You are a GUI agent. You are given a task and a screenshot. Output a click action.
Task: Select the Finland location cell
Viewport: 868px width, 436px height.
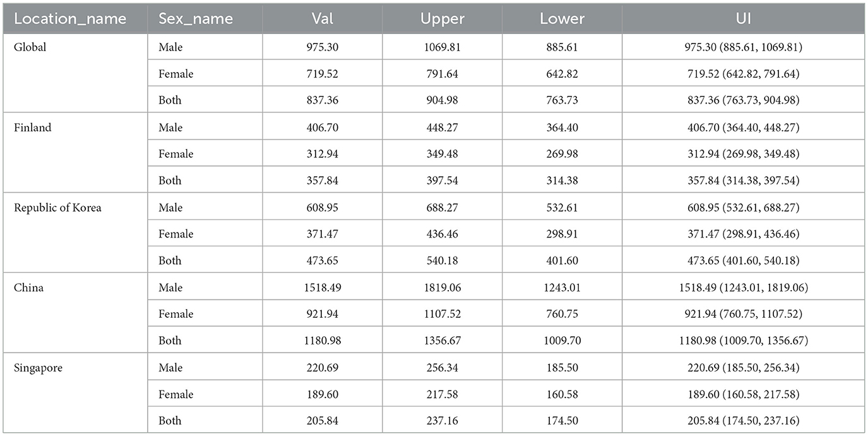tap(33, 128)
